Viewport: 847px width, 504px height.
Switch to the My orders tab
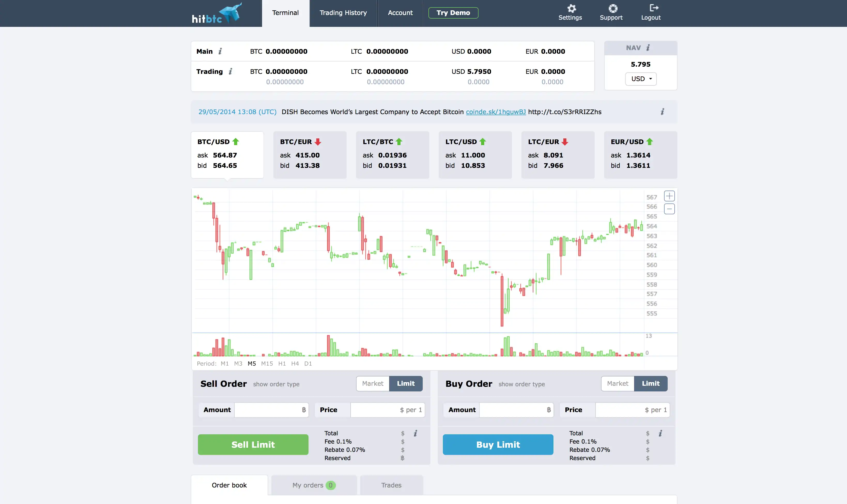(x=313, y=485)
